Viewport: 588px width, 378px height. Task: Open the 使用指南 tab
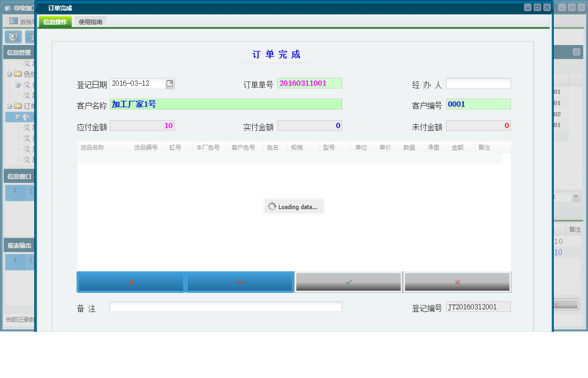click(x=91, y=22)
